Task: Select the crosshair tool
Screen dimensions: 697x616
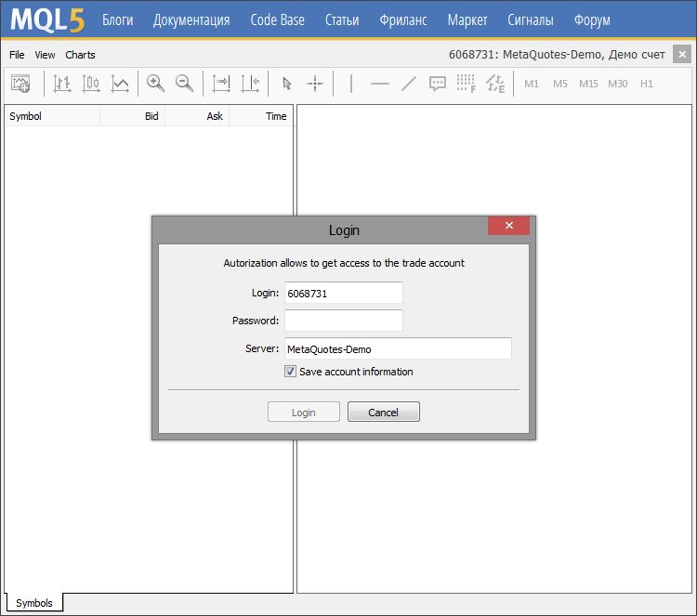Action: [x=315, y=84]
